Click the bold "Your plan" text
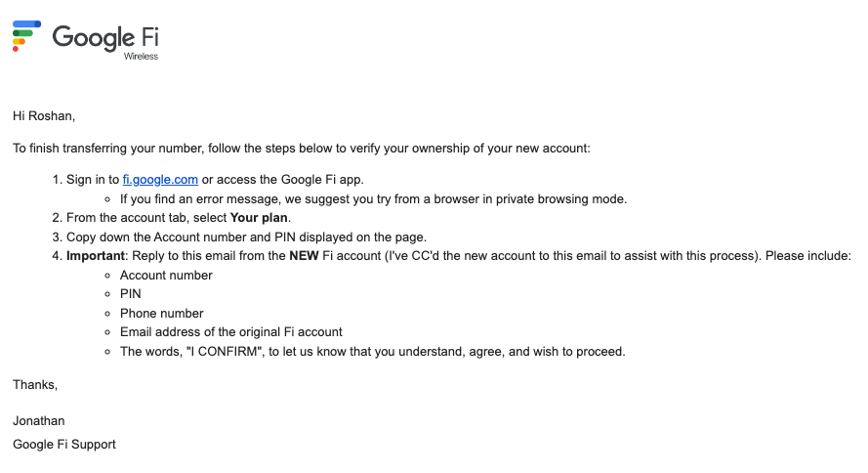The width and height of the screenshot is (868, 473). (260, 218)
